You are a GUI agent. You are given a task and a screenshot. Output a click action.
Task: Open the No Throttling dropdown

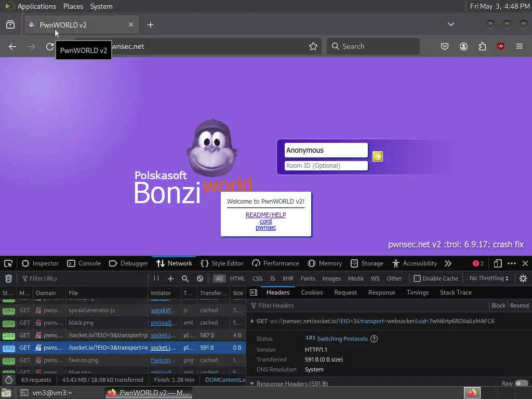click(489, 278)
